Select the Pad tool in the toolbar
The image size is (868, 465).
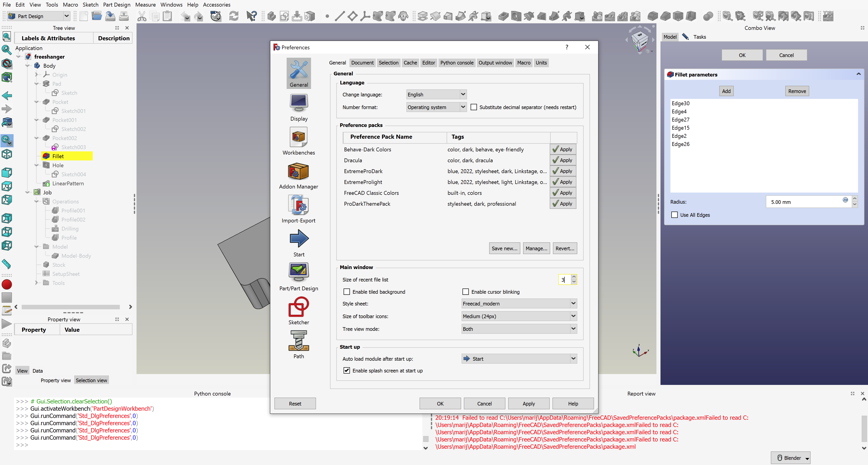tap(423, 16)
